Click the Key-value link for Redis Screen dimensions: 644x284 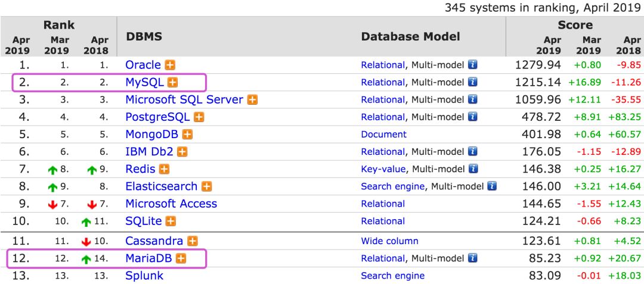pos(383,169)
